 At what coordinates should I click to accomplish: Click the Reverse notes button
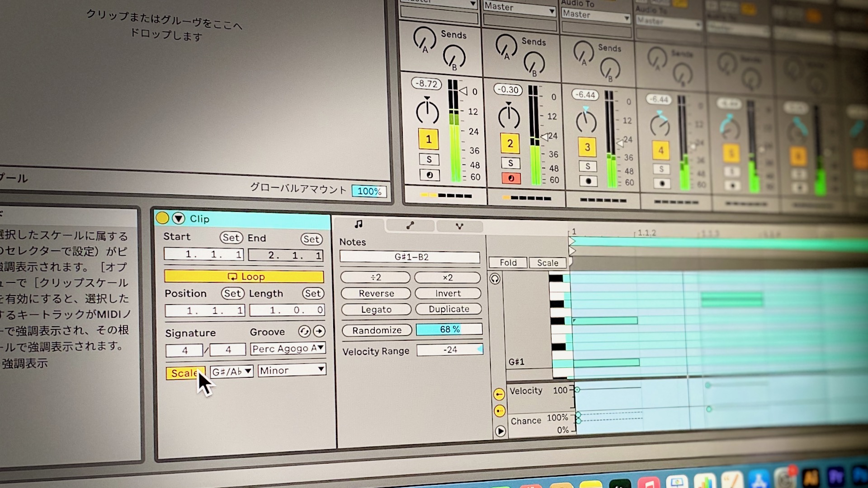tap(376, 293)
